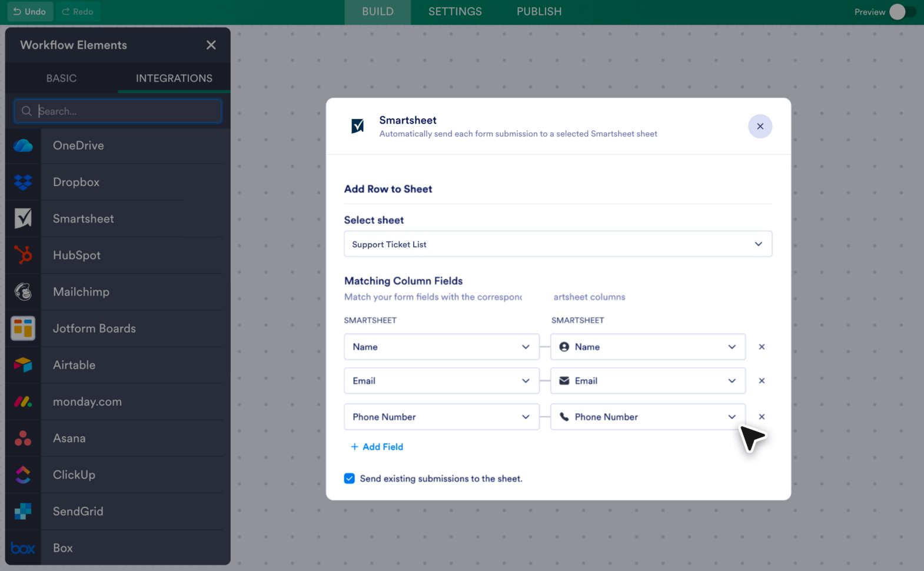Open the left Phone Number dropdown
This screenshot has height=571, width=924.
pos(441,417)
